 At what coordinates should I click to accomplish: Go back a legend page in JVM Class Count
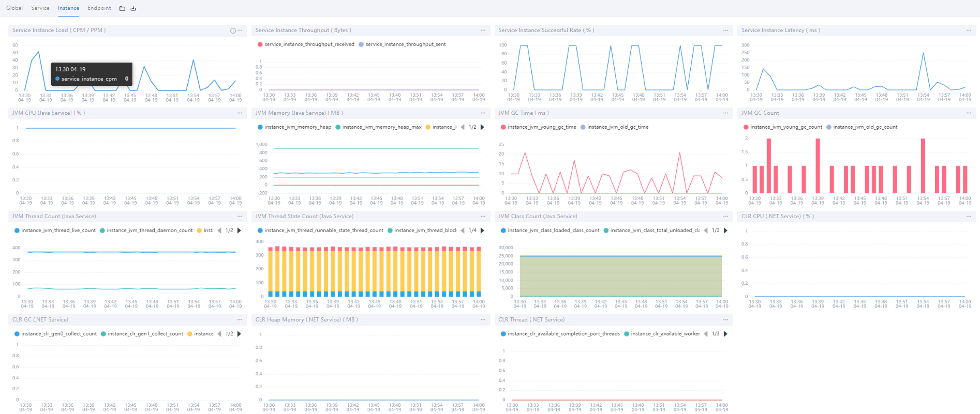coord(706,231)
